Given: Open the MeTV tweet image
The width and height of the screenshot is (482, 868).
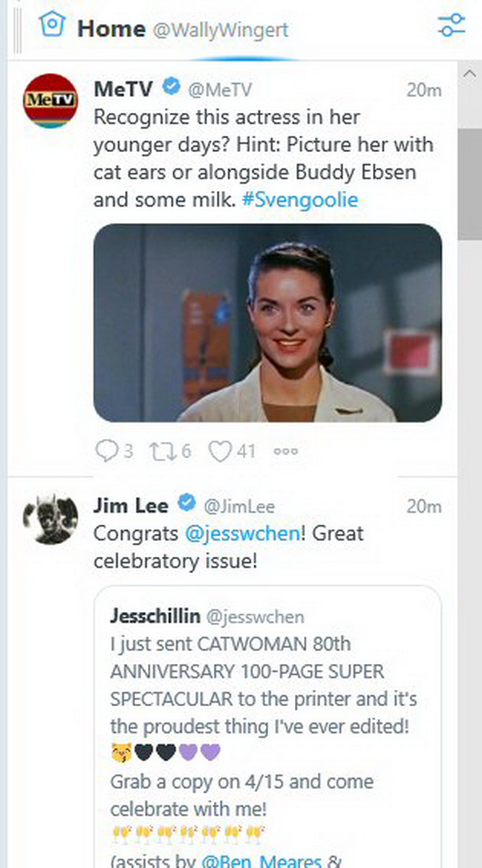Looking at the screenshot, I should 267,323.
